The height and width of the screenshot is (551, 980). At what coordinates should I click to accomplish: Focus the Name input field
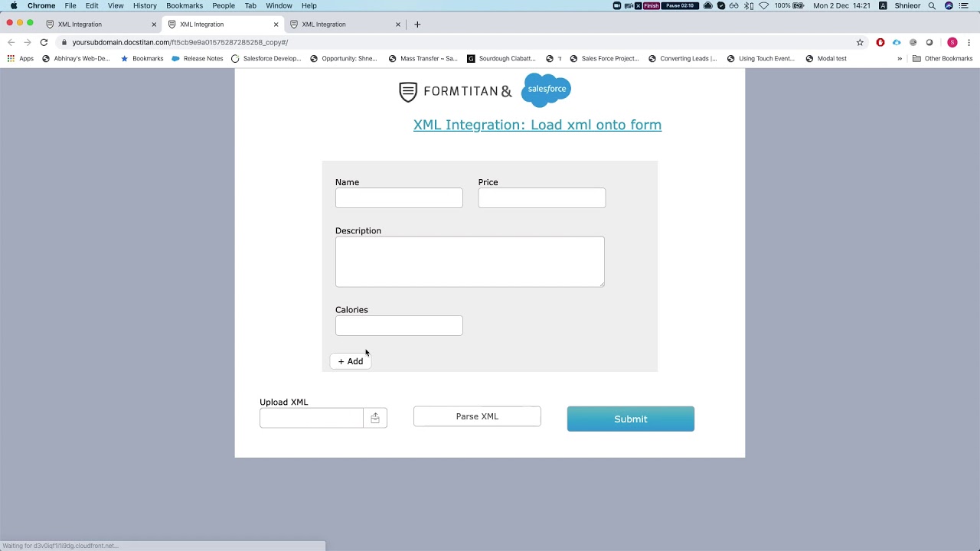pyautogui.click(x=399, y=197)
